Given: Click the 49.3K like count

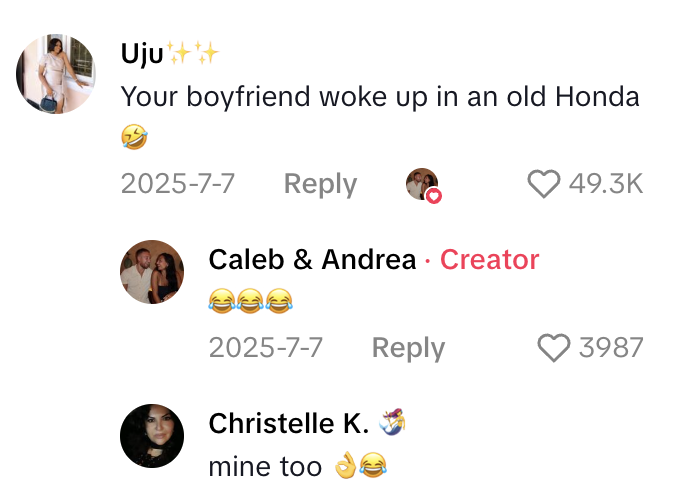Looking at the screenshot, I should (x=606, y=184).
